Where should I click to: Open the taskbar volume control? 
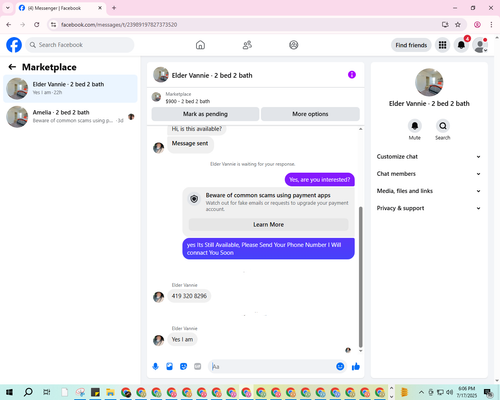(x=449, y=392)
